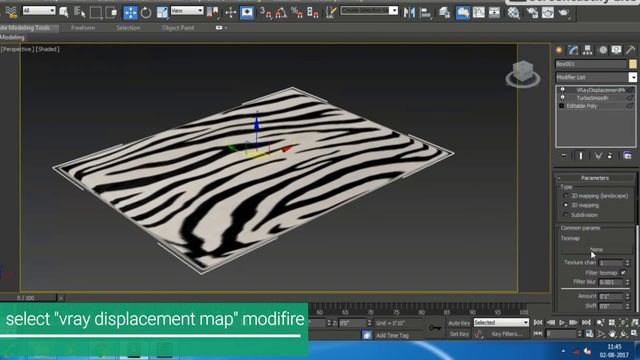Toggle TurboSmooth modifier lightbulb
The image size is (640, 360).
(x=562, y=98)
